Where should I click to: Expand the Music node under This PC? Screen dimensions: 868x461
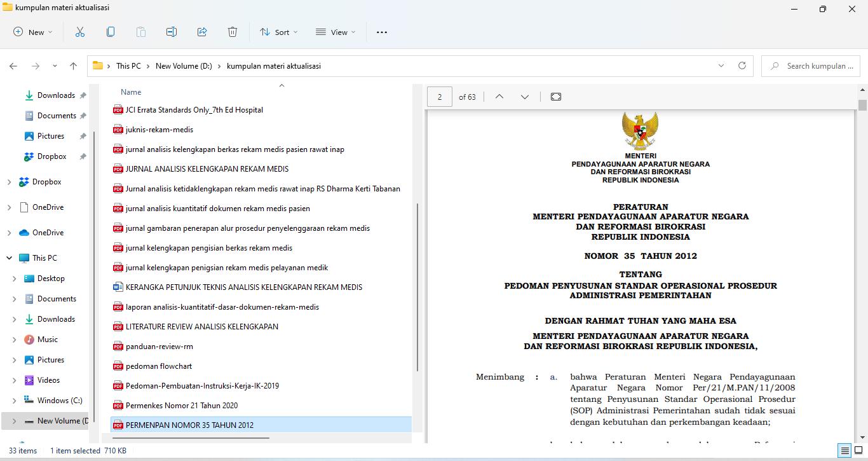pos(15,340)
